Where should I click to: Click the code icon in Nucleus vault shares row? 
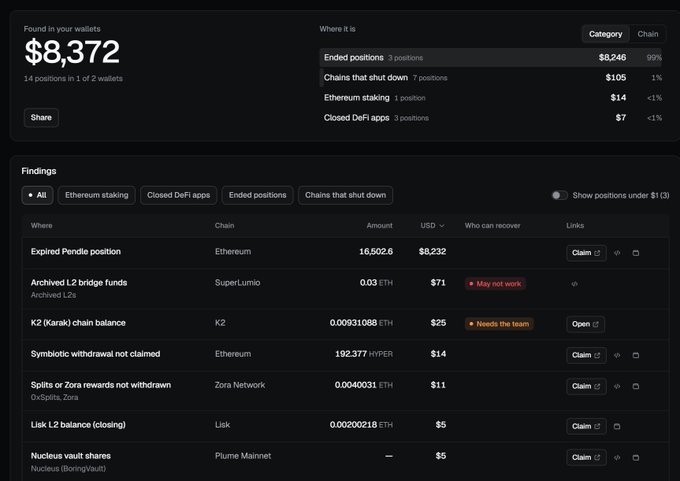click(x=617, y=458)
